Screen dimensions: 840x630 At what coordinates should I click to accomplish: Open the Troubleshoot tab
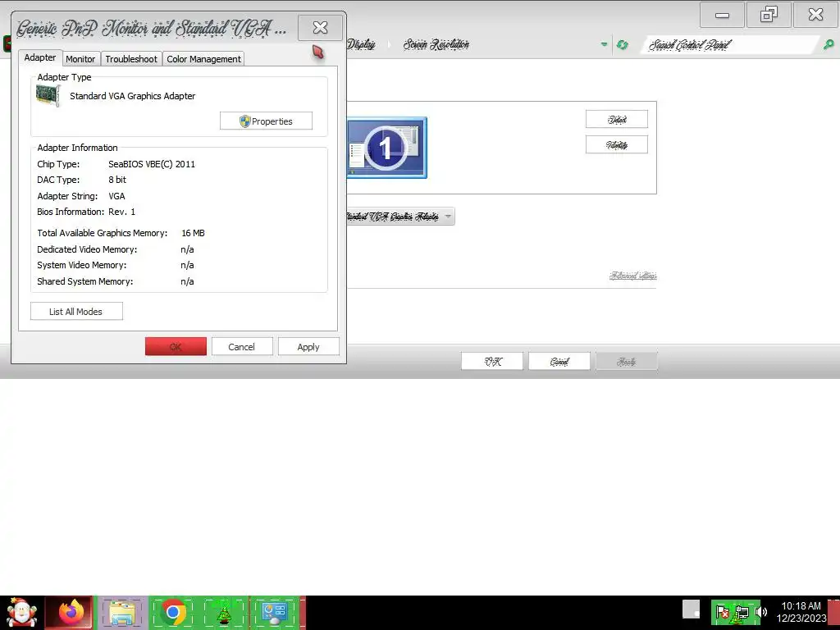point(131,59)
